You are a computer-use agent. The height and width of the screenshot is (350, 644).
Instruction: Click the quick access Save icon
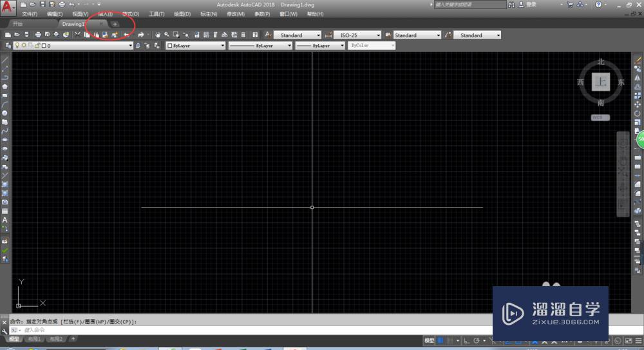coord(43,5)
